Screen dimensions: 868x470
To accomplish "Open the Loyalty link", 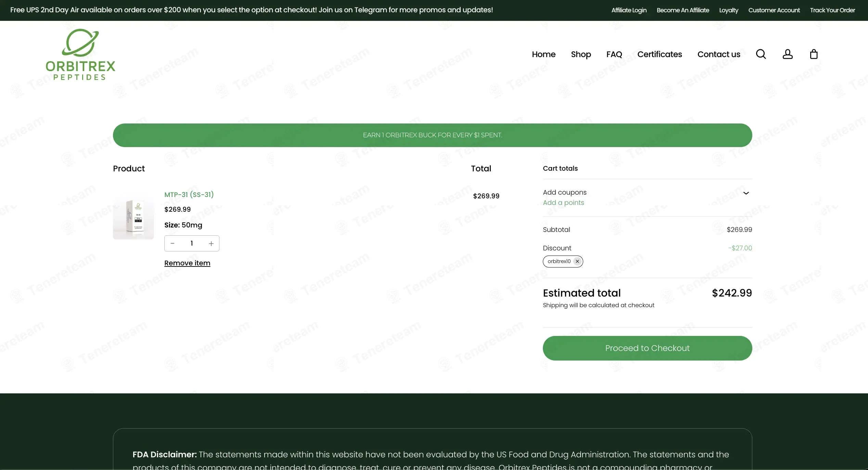I will tap(728, 10).
